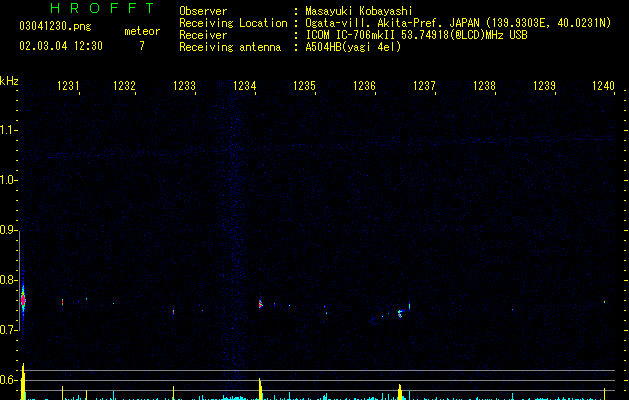Click the Receiver label

tap(203, 35)
